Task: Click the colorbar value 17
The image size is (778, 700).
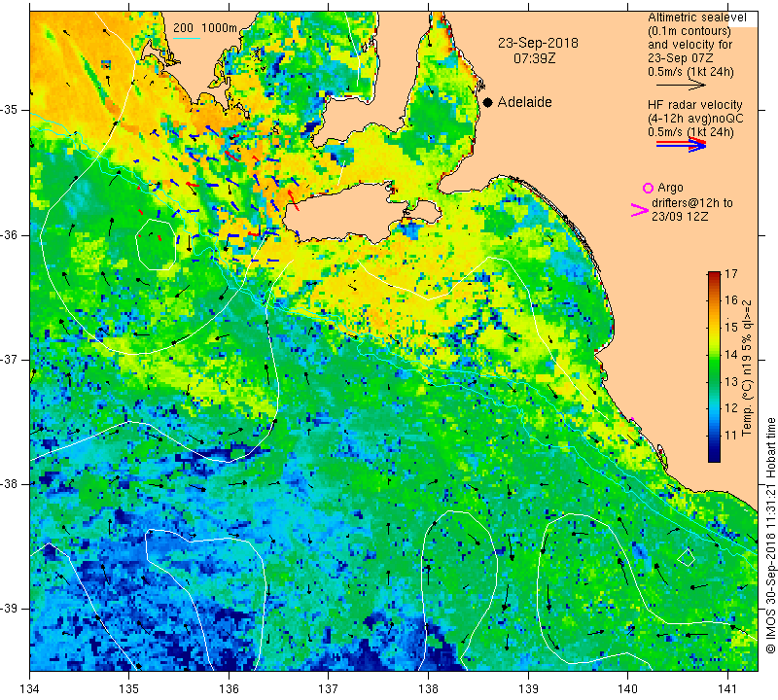Action: point(731,274)
